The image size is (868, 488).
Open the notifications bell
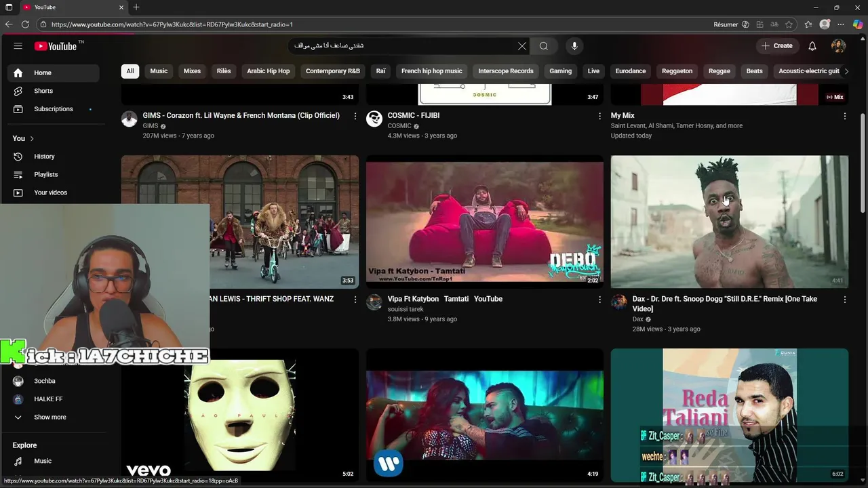[812, 46]
